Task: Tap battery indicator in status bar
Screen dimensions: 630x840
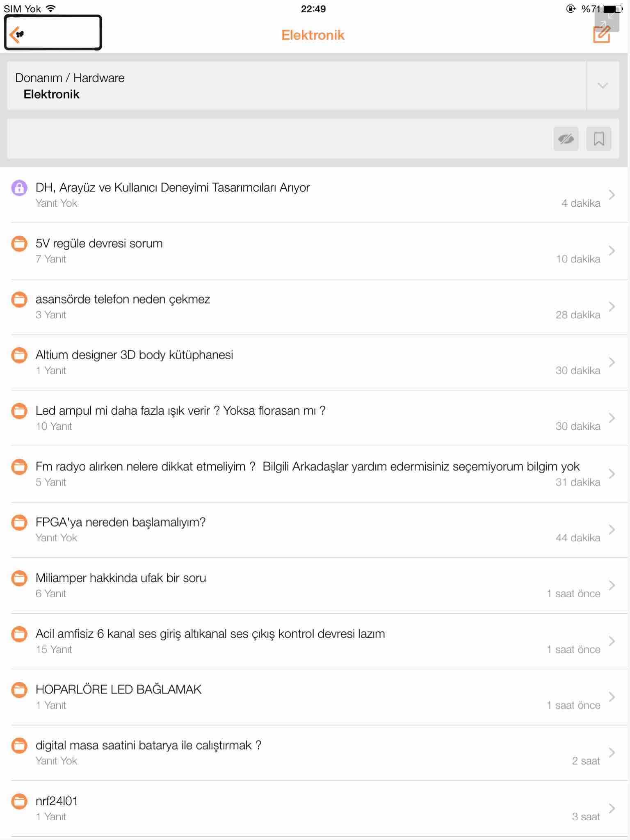Action: pyautogui.click(x=613, y=9)
